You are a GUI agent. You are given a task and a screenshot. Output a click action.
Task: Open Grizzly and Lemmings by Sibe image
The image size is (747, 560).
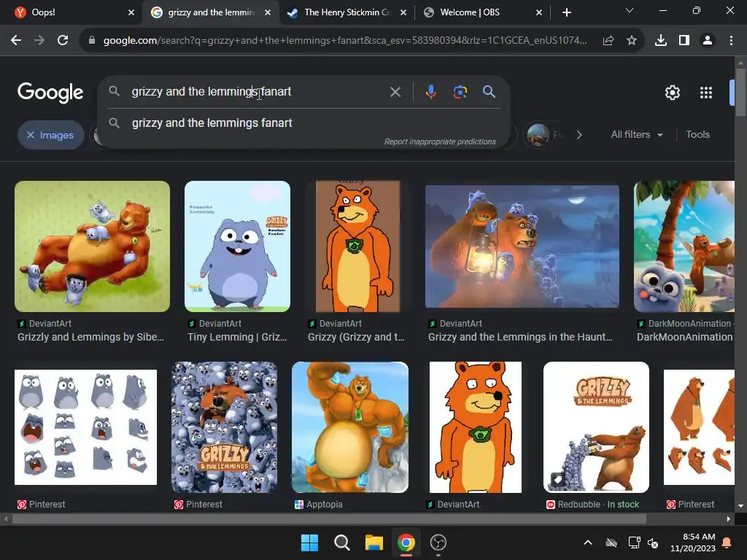[x=92, y=246]
